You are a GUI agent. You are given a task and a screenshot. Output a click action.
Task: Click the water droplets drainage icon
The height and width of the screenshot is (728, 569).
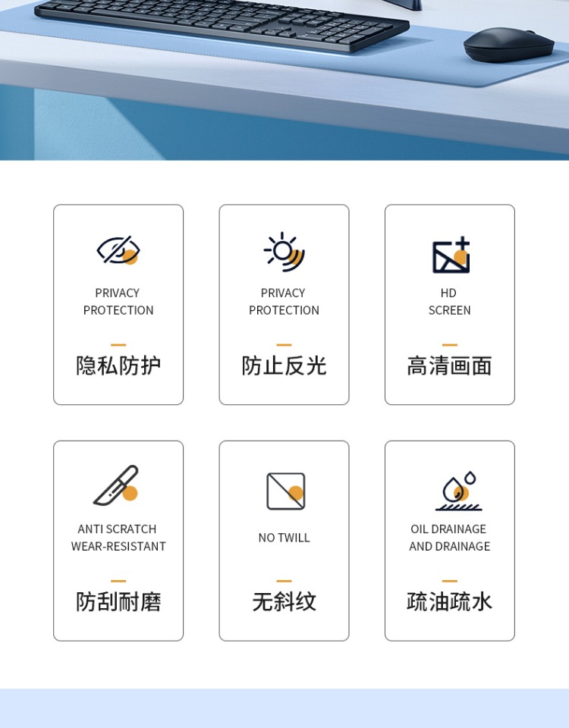[458, 491]
